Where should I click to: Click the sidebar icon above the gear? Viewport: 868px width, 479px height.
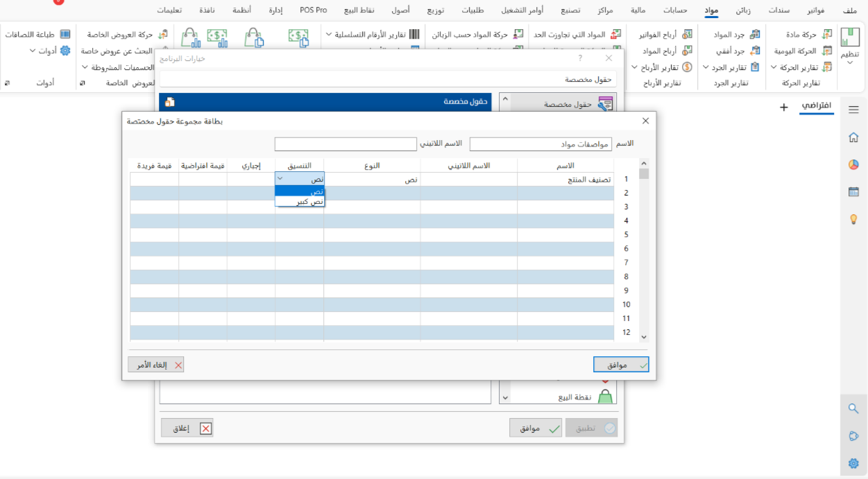click(x=853, y=436)
